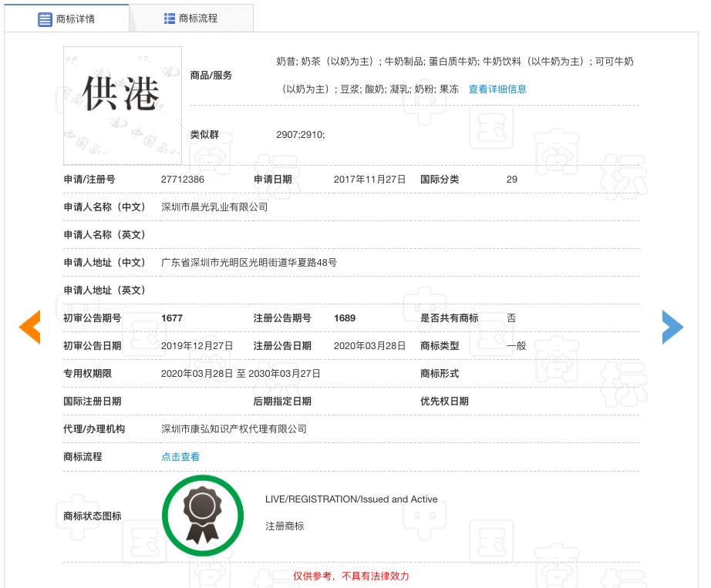Select the LIVE/REGISTRATION/Issued and Active status text

[352, 499]
